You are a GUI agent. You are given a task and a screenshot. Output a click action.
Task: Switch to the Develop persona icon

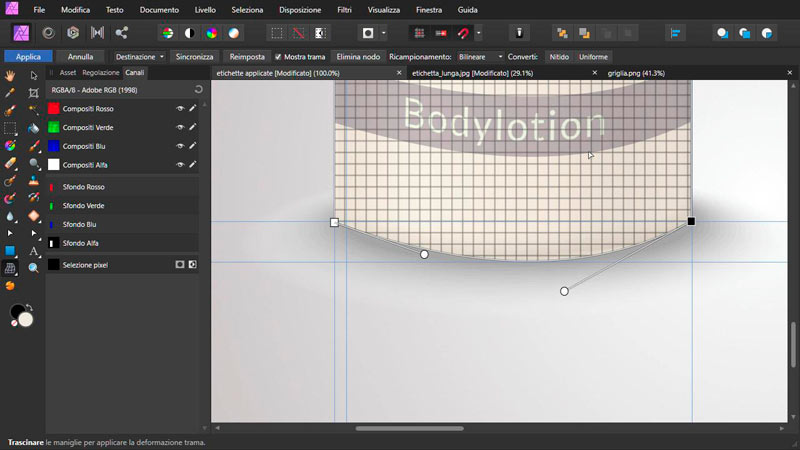click(73, 33)
